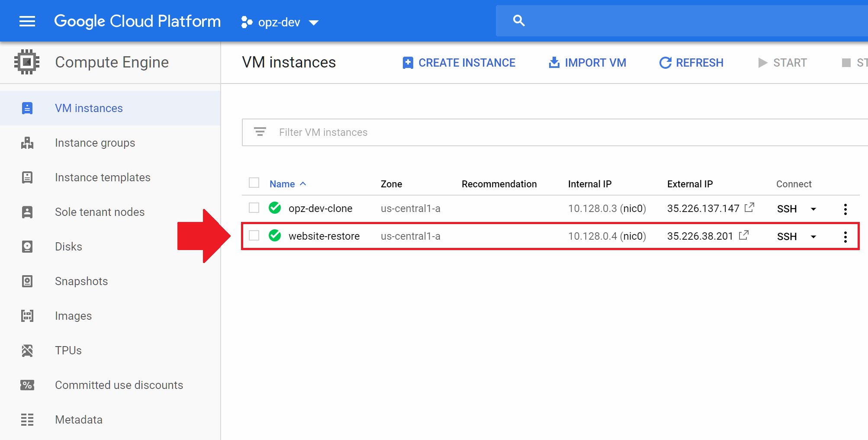Screen dimensions: 868x440
Task: Click SSH for opz-dev-clone
Action: point(787,209)
